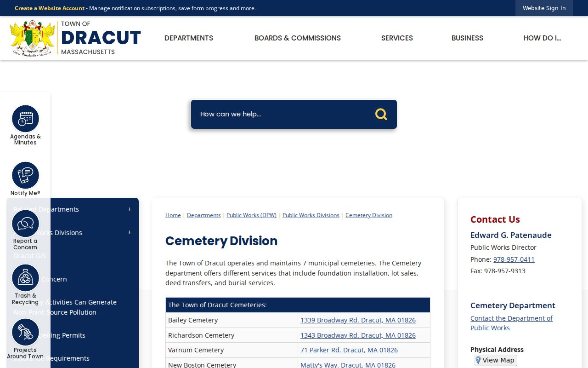This screenshot has width=588, height=368.
Task: Click the Varnum Cemetery table cell
Action: [x=232, y=350]
